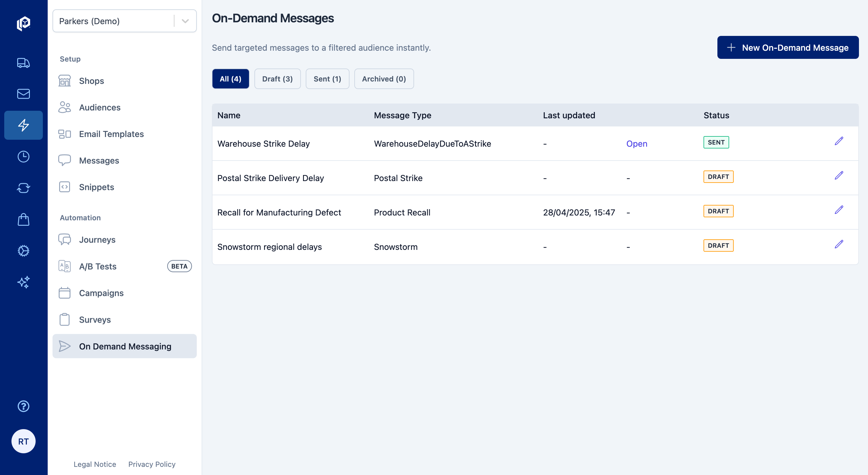Click the clock history icon in sidebar

click(23, 157)
